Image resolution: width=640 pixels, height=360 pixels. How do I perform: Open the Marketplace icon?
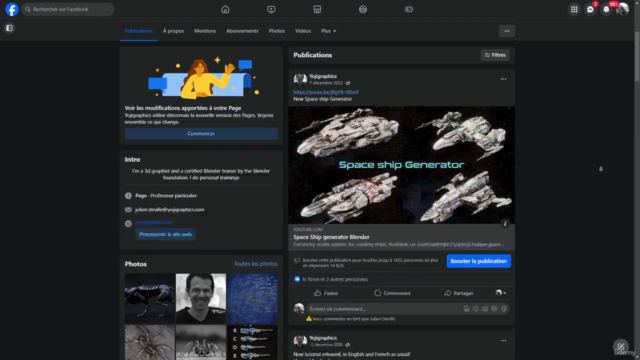tap(317, 9)
